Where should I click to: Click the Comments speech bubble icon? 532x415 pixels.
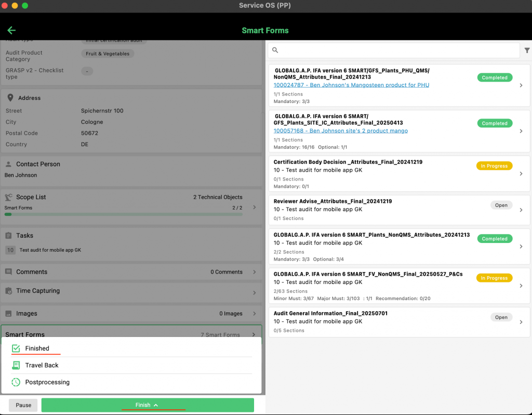click(9, 272)
